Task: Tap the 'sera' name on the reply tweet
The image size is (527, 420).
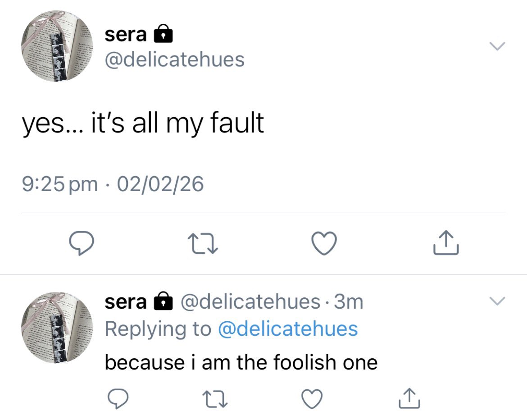Action: (125, 302)
